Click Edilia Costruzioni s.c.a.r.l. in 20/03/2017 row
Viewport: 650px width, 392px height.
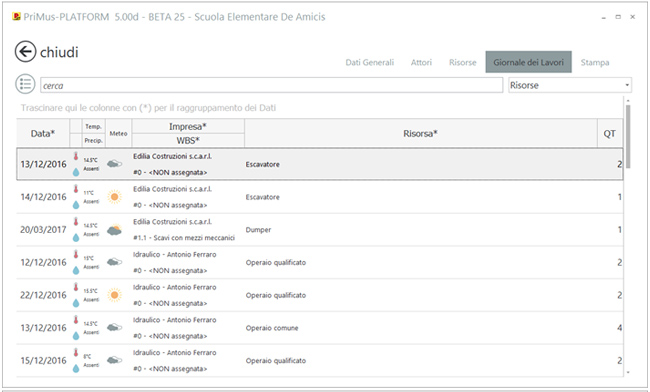click(x=172, y=222)
